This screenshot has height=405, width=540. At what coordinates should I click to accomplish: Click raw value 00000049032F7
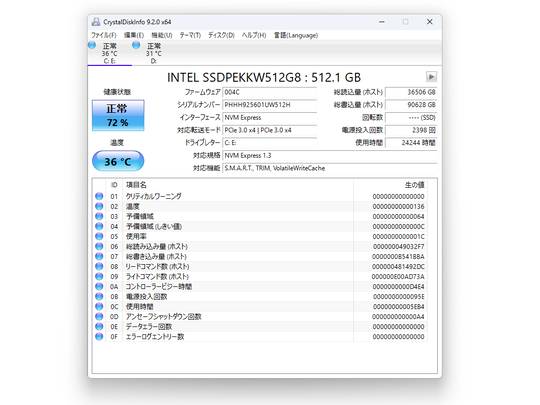[398, 246]
